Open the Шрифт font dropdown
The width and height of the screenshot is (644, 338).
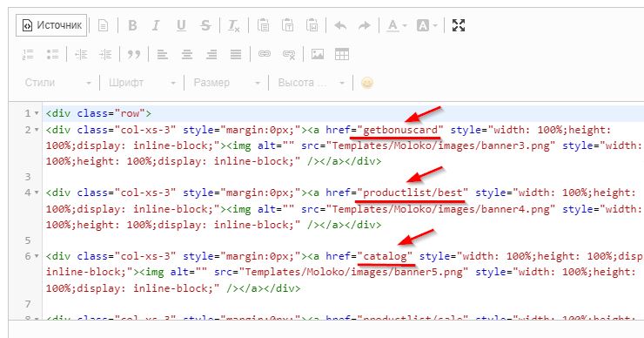(142, 83)
